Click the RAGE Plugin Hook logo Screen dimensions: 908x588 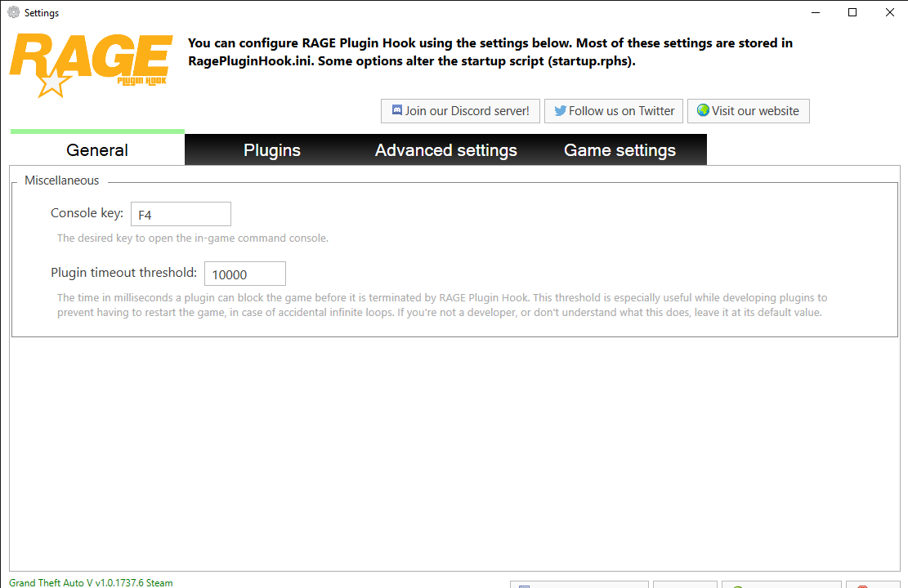[x=91, y=65]
